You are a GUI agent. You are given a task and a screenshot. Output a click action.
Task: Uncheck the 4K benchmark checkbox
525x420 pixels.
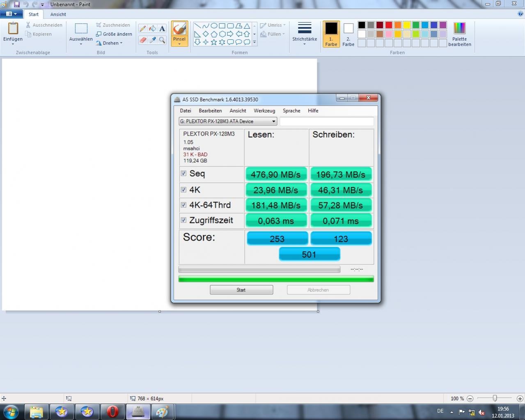point(183,190)
